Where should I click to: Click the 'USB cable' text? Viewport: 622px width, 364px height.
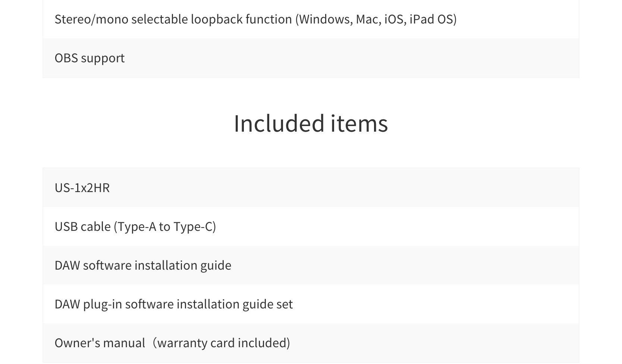(83, 226)
